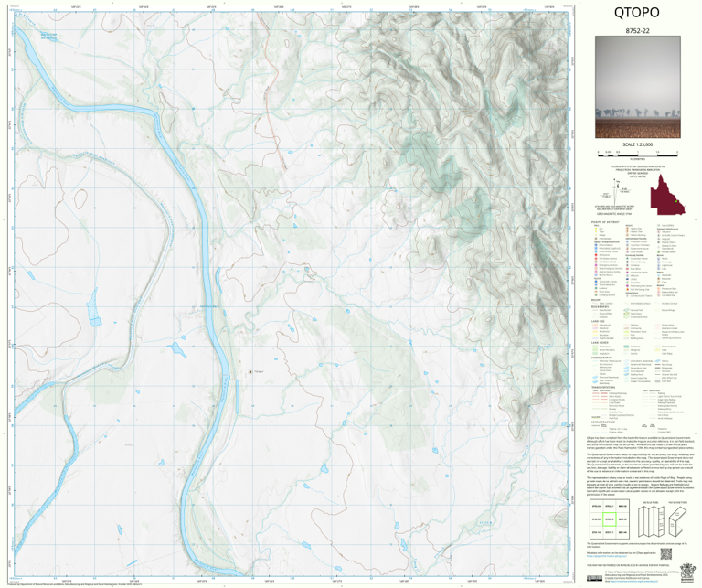Viewport: 702px width, 588px height.
Task: Click the LAND USE legend heading
Action: tap(598, 321)
